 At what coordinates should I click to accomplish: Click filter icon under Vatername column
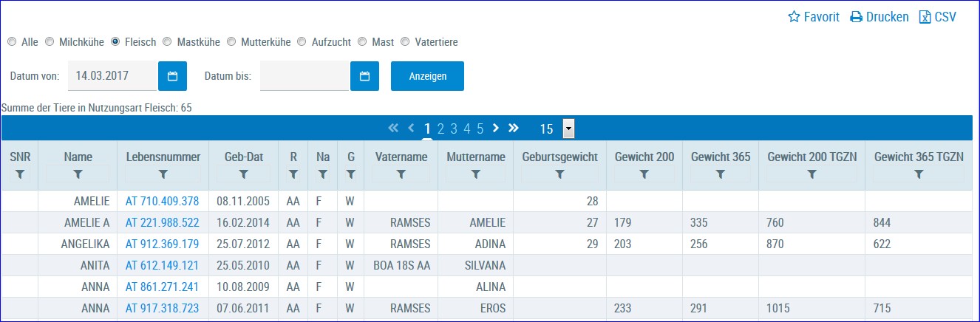click(401, 174)
